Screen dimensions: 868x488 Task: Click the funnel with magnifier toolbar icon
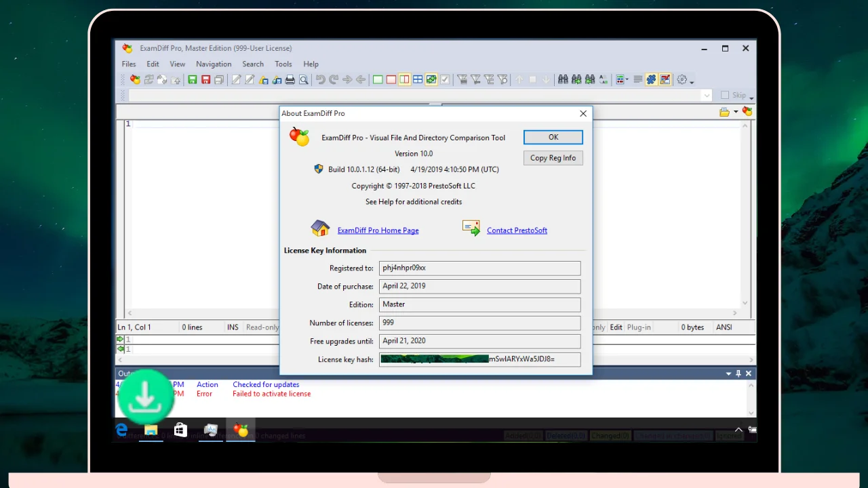tap(502, 80)
